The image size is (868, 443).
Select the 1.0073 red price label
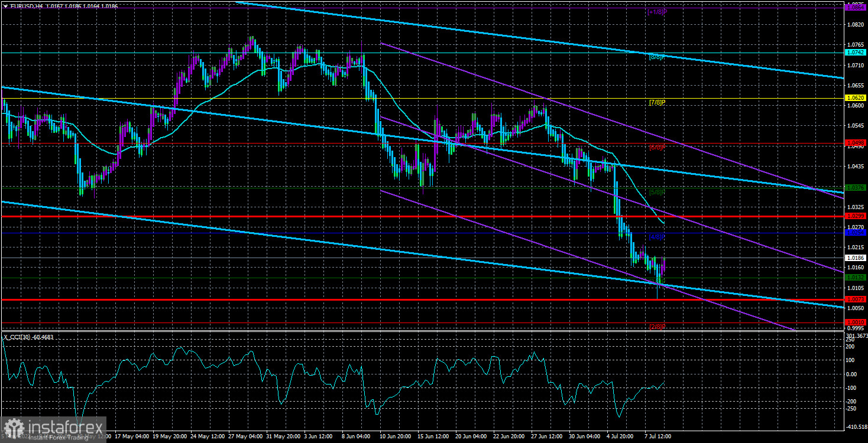coord(856,299)
